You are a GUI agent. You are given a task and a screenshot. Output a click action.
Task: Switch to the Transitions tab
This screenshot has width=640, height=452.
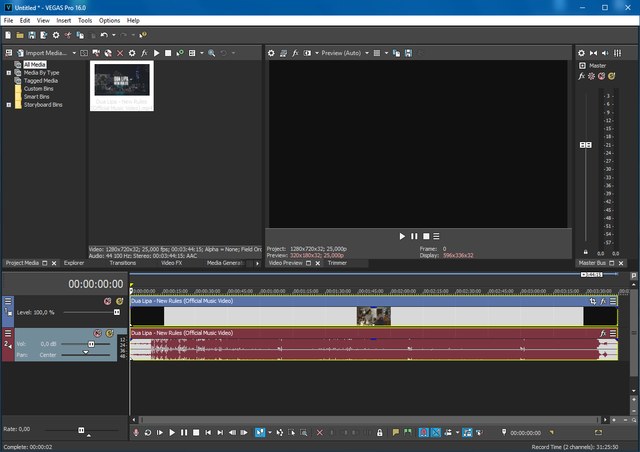(122, 263)
